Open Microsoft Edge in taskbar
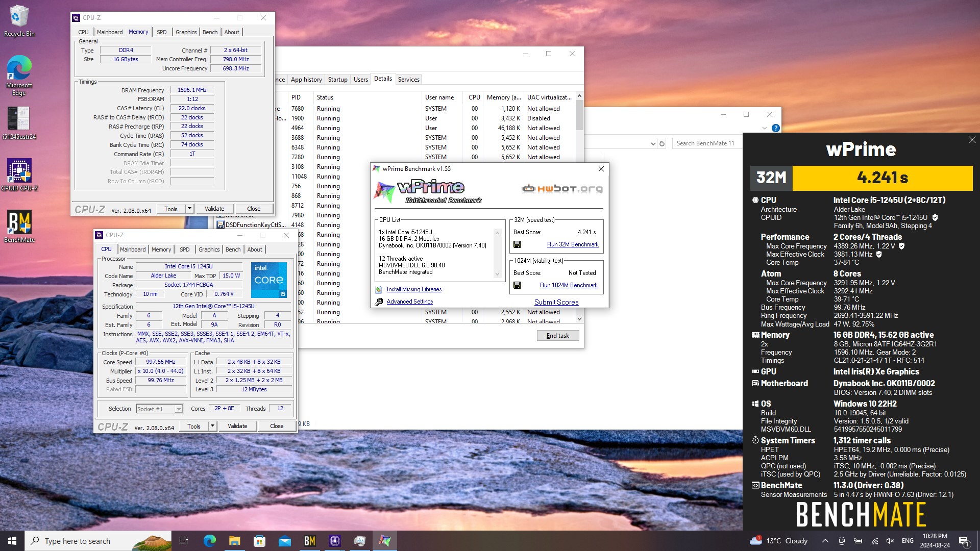The width and height of the screenshot is (980, 551). pos(209,541)
